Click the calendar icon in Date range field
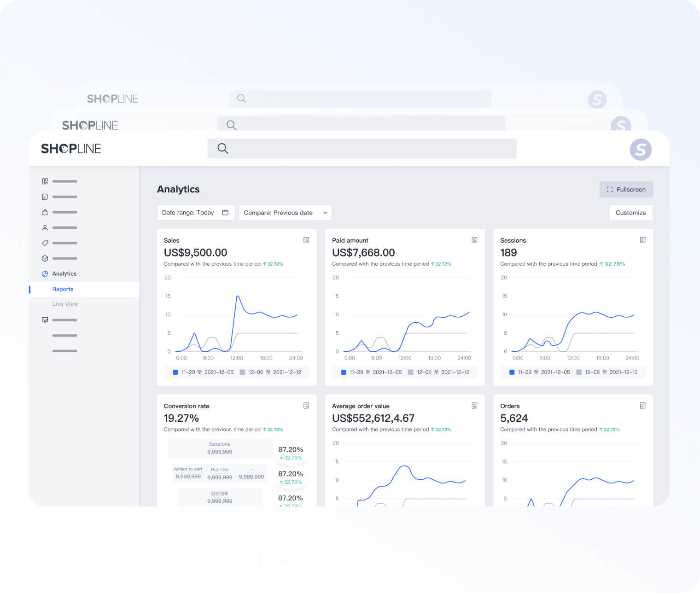The width and height of the screenshot is (700, 593). [x=225, y=213]
